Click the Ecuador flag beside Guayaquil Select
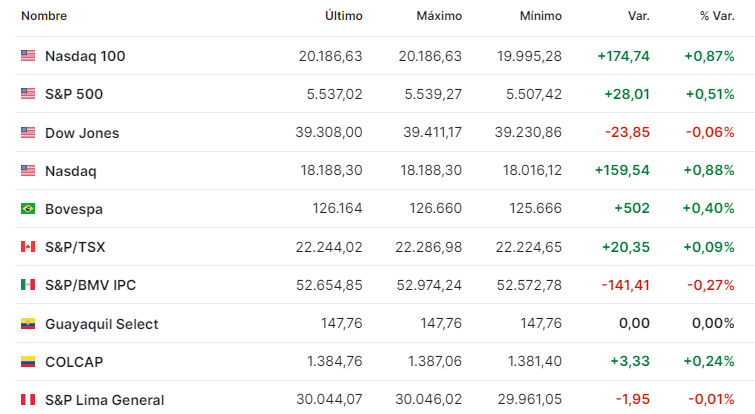The image size is (755, 414). (28, 323)
